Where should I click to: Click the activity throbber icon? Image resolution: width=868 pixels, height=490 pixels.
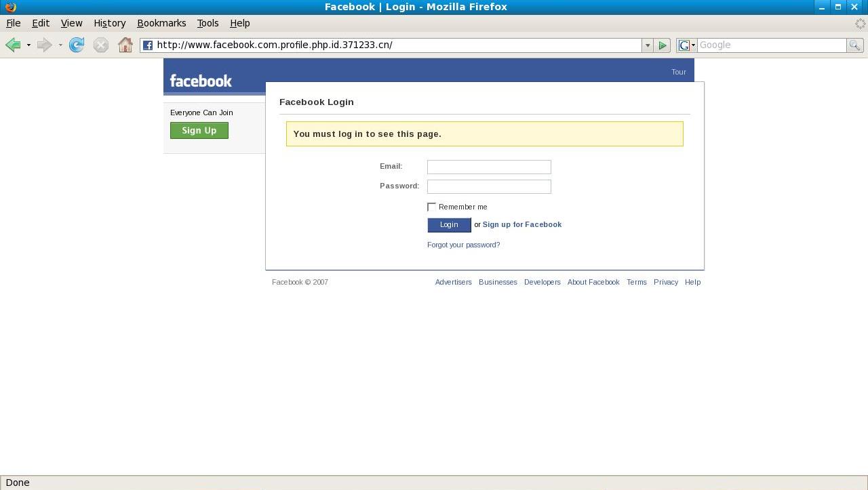click(860, 23)
